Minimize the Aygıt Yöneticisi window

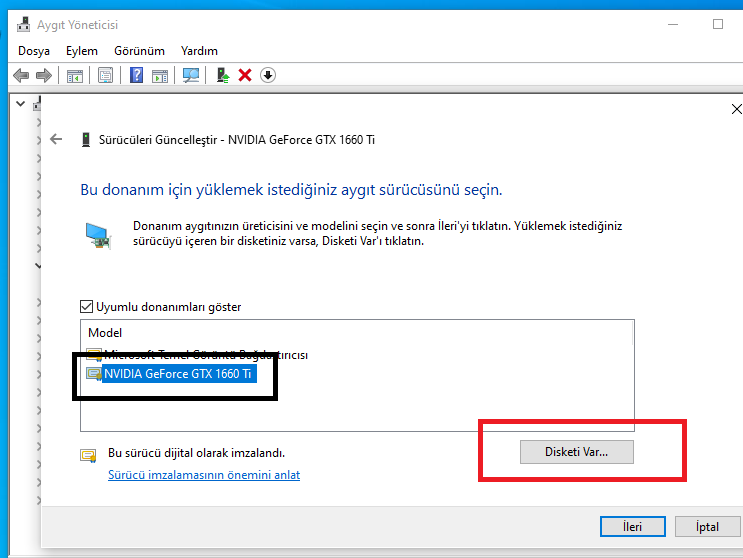(x=673, y=24)
